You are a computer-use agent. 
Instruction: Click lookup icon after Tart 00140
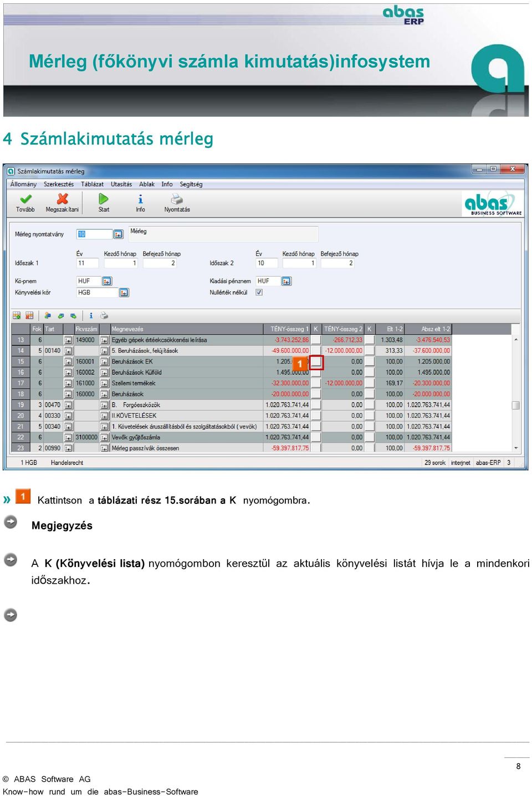click(68, 351)
